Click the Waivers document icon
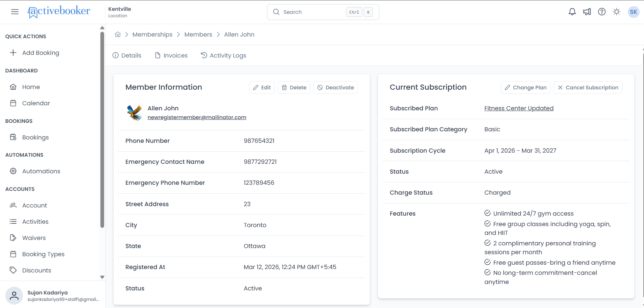Viewport: 644px width, 308px height. click(13, 238)
